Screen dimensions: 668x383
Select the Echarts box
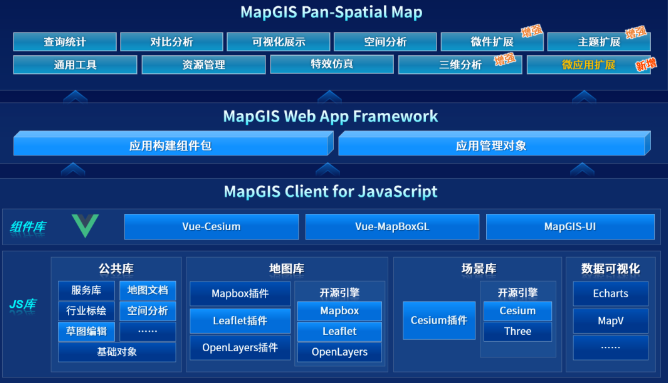(x=611, y=294)
